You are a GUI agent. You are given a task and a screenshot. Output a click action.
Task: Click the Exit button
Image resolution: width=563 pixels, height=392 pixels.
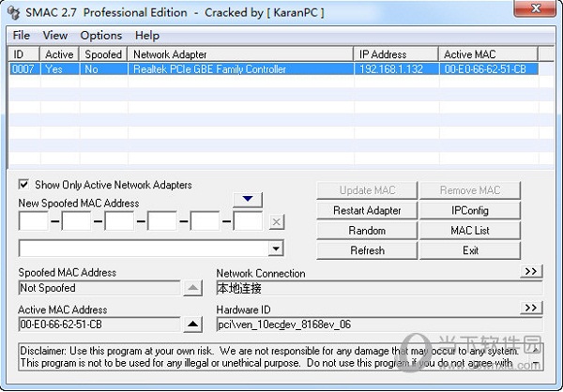point(470,250)
